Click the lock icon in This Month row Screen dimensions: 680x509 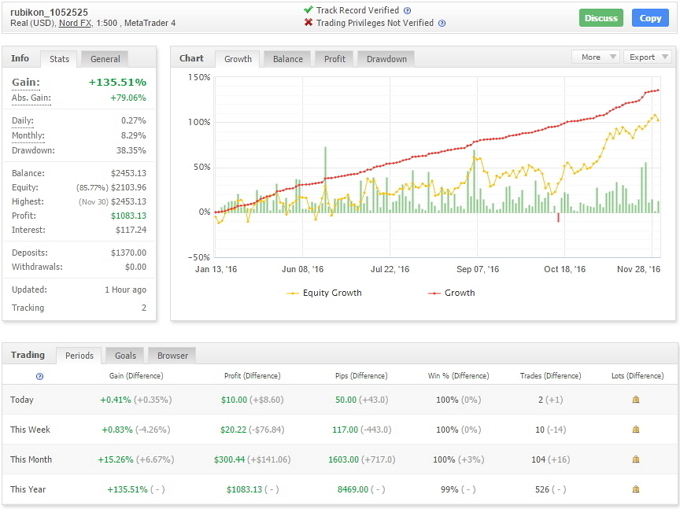pyautogui.click(x=636, y=460)
